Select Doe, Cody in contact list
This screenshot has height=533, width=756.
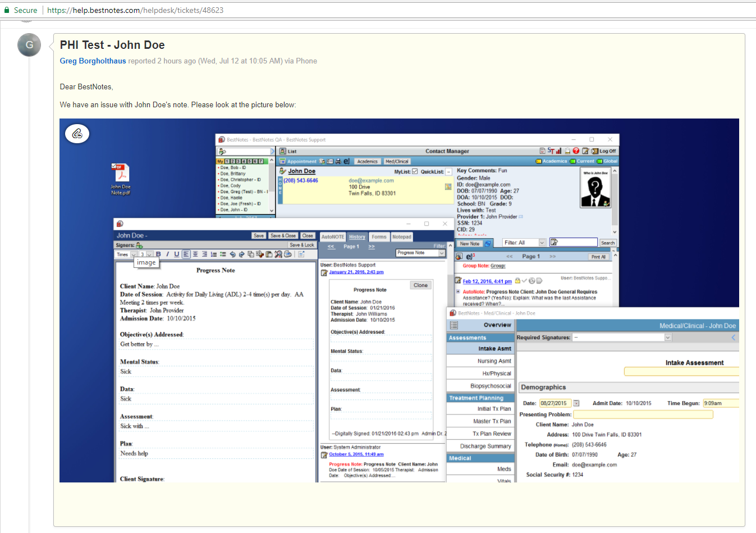tap(230, 185)
